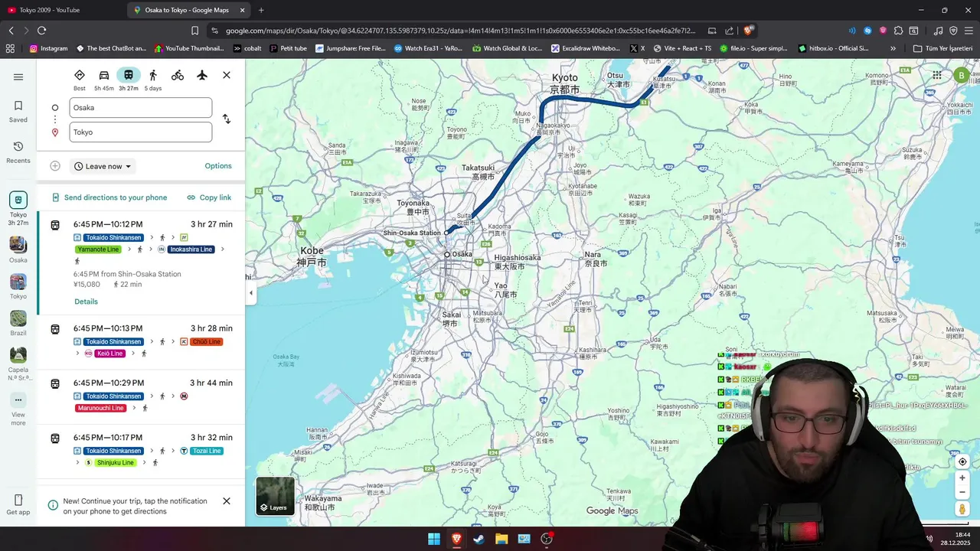Show your location on map
The image size is (980, 551).
[x=962, y=461]
